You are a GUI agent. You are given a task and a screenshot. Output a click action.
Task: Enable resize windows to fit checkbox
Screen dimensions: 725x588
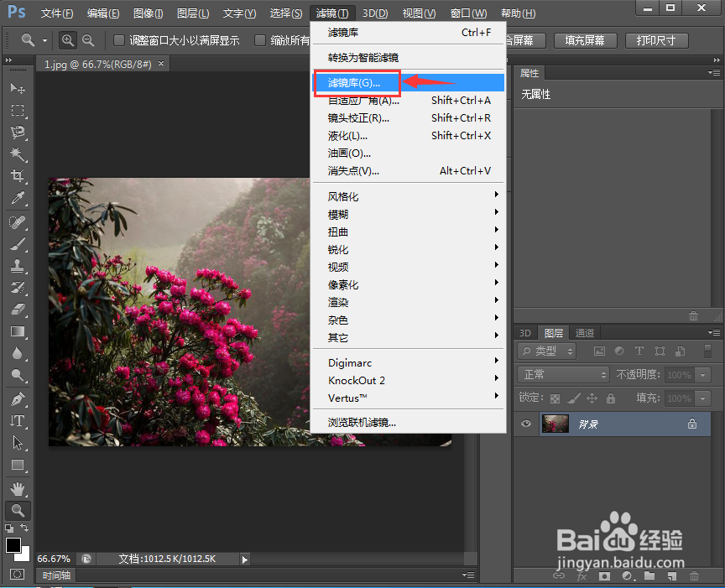pos(119,40)
